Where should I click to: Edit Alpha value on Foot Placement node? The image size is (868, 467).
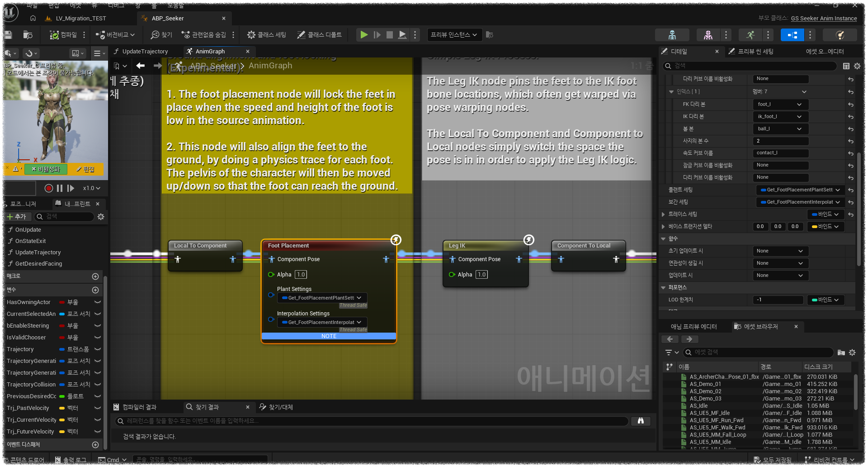pyautogui.click(x=301, y=275)
